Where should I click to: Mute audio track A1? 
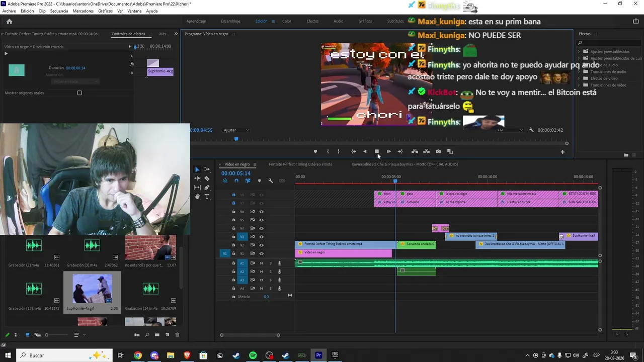[x=261, y=263]
